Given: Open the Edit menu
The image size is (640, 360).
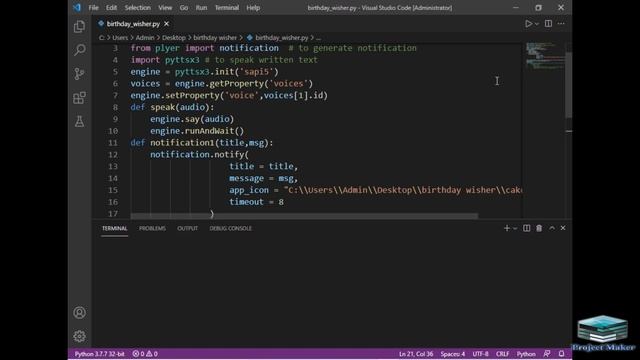Looking at the screenshot, I should 111,8.
